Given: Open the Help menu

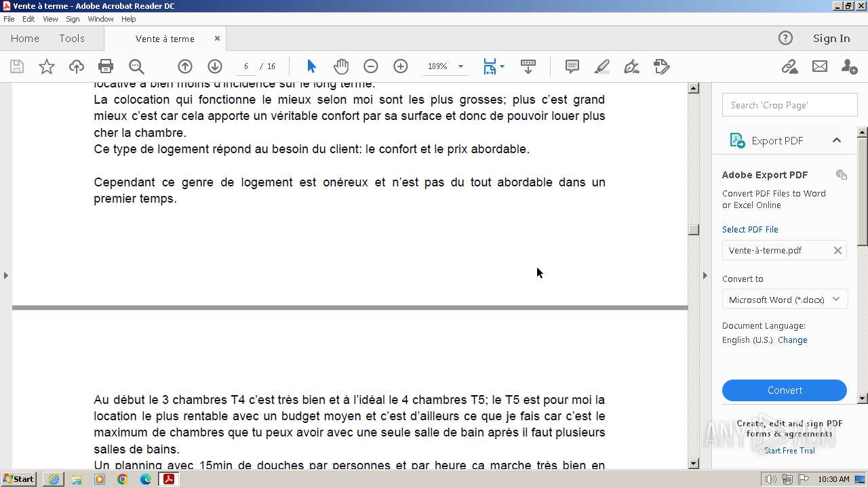Looking at the screenshot, I should coord(129,19).
